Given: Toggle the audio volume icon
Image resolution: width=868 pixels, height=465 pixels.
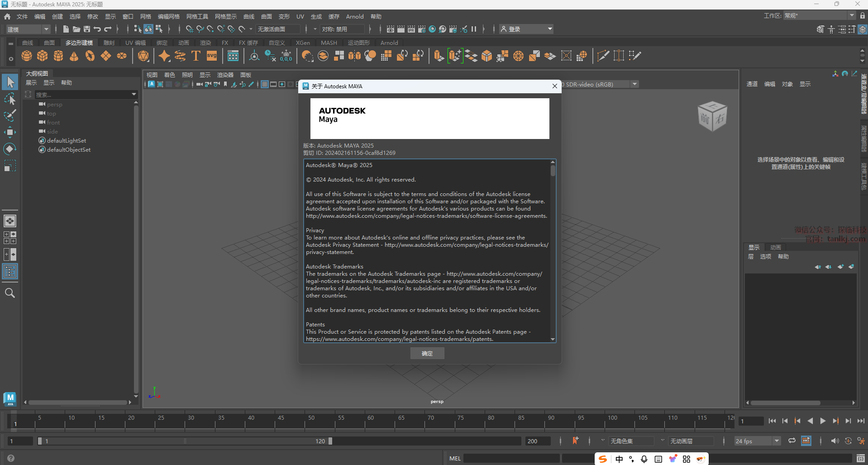Looking at the screenshot, I should point(835,441).
